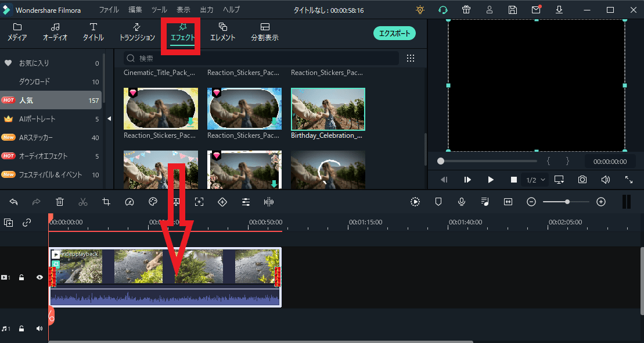
Task: Click the download icon in title bar
Action: pyautogui.click(x=559, y=10)
